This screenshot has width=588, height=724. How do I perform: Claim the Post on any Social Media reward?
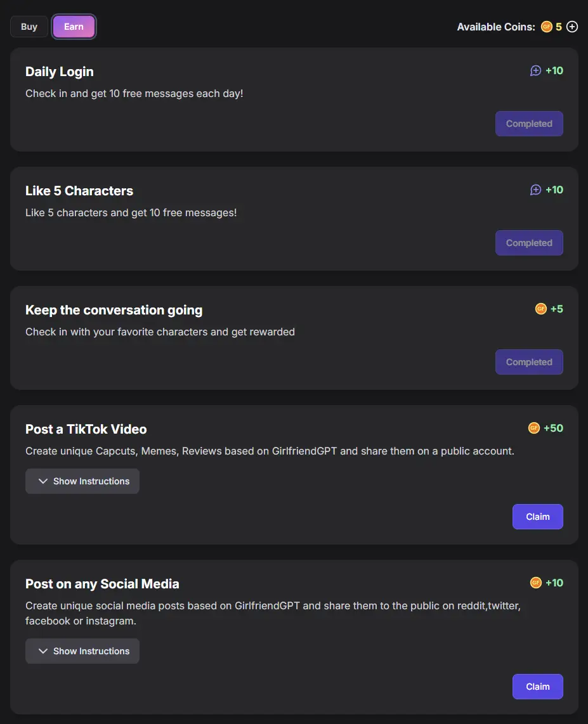pyautogui.click(x=538, y=687)
